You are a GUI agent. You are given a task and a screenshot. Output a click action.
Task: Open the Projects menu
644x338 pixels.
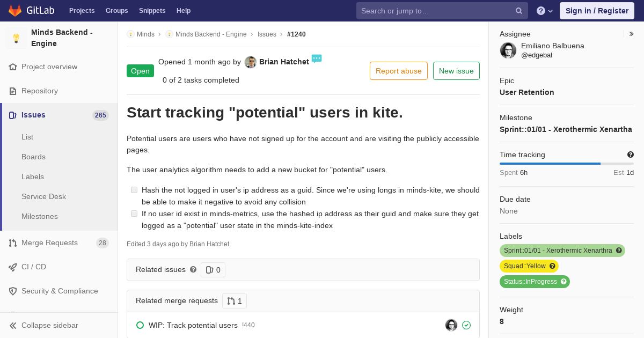click(82, 11)
